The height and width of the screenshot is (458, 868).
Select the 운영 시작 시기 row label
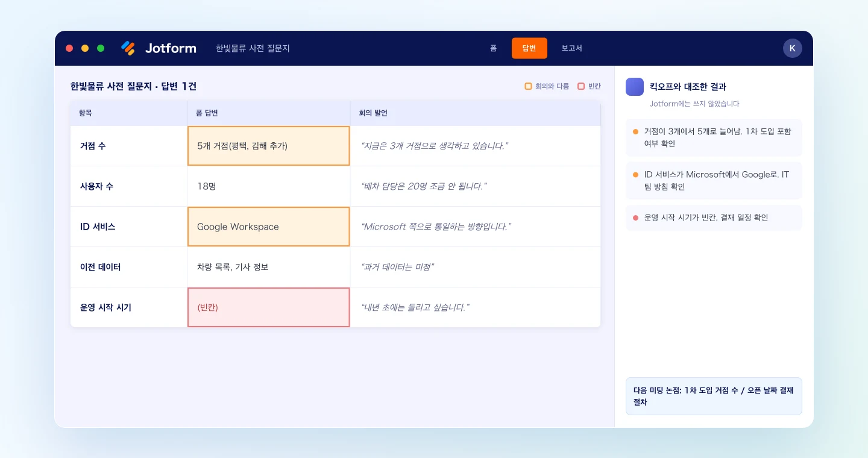point(105,307)
